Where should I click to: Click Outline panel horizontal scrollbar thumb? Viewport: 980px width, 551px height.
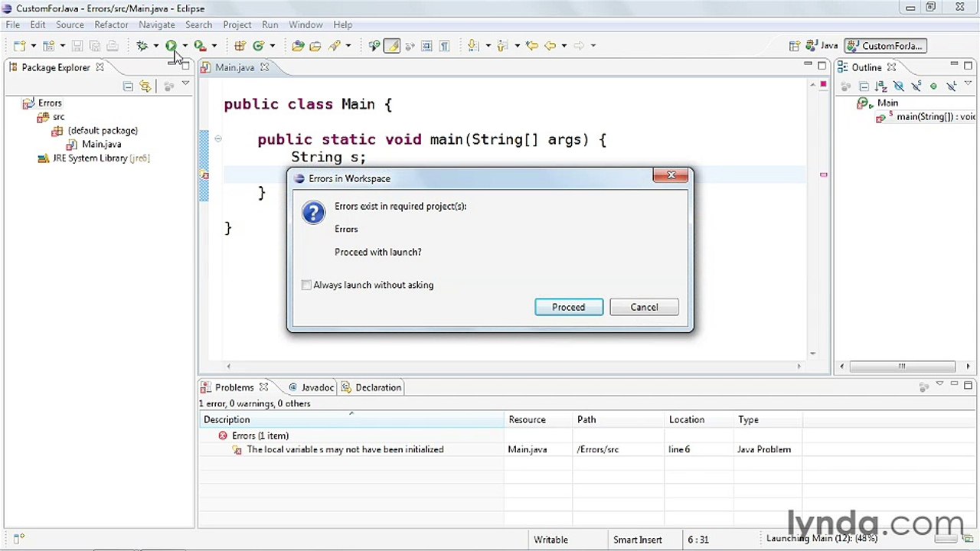pyautogui.click(x=902, y=366)
